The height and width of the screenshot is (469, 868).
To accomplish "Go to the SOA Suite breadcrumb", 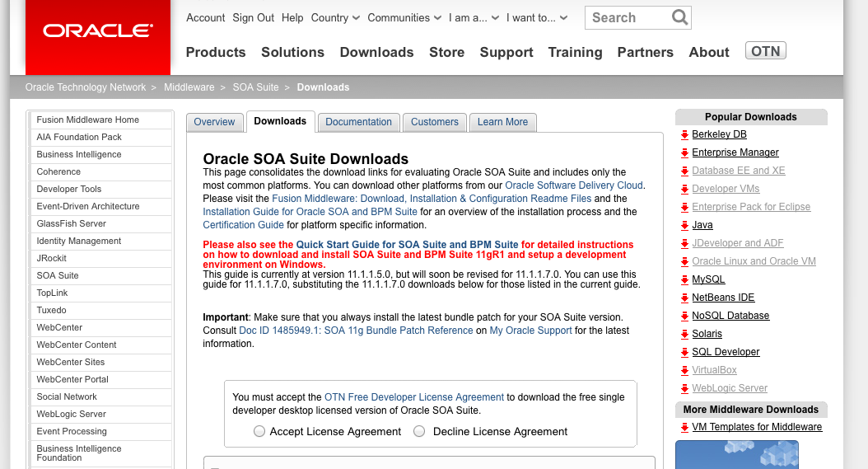I will click(256, 87).
